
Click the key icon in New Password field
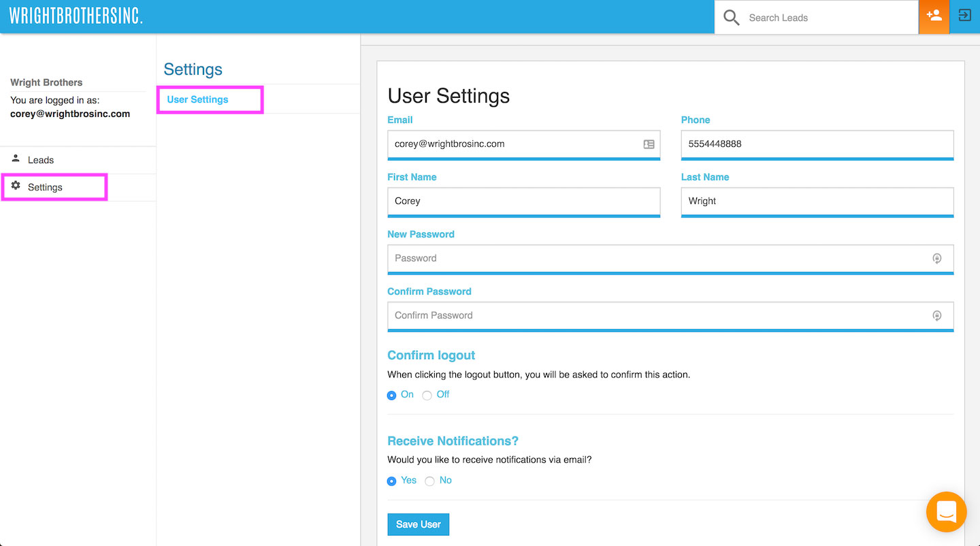[937, 258]
